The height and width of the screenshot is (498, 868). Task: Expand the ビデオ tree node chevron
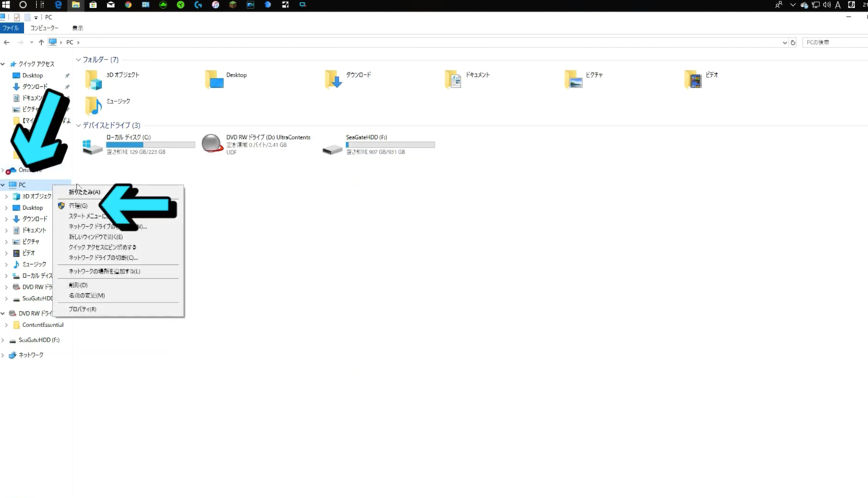[7, 253]
